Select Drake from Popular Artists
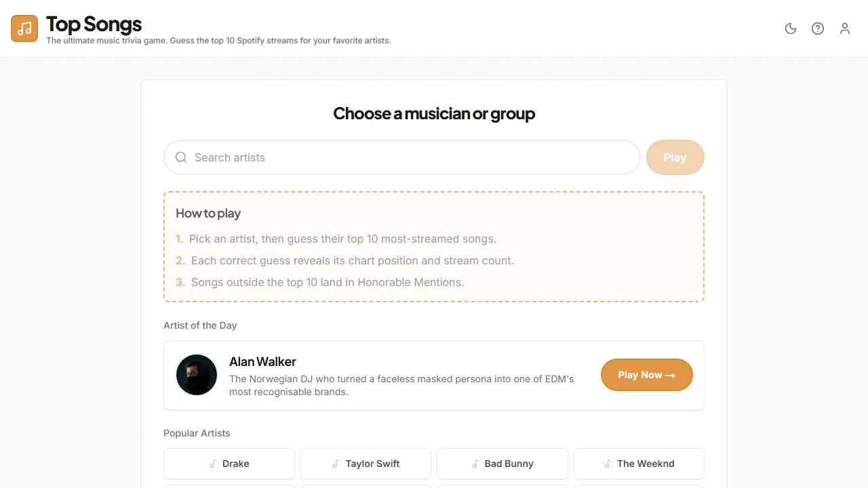This screenshot has width=868, height=488. [229, 464]
